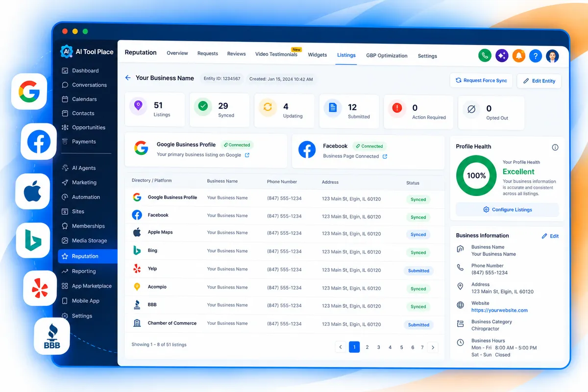Click the Sites sidebar icon
Image resolution: width=588 pixels, height=392 pixels.
pyautogui.click(x=65, y=212)
